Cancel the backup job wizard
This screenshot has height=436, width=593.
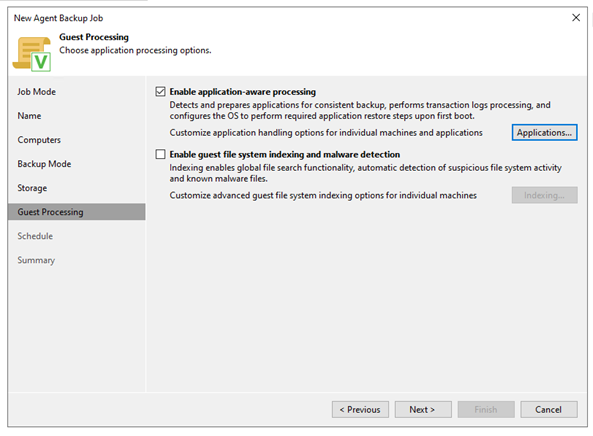click(x=548, y=410)
